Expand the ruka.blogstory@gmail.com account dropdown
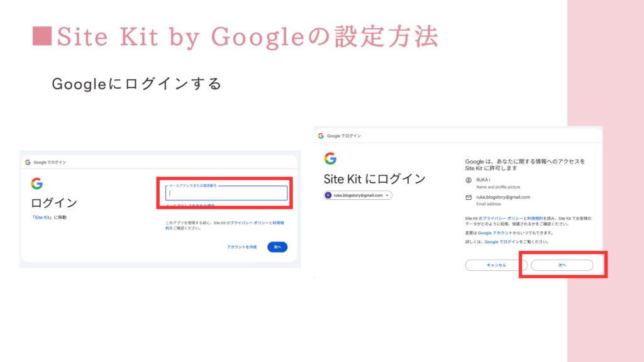This screenshot has height=362, width=644. pos(387,195)
